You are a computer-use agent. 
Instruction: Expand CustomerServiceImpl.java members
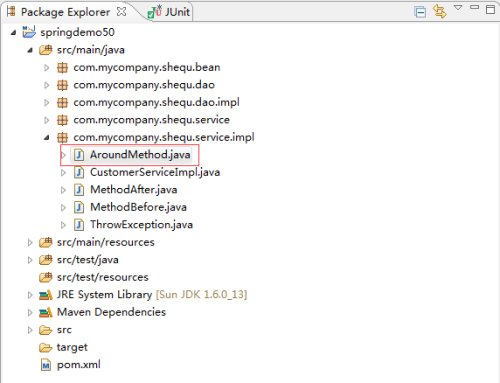click(x=63, y=173)
